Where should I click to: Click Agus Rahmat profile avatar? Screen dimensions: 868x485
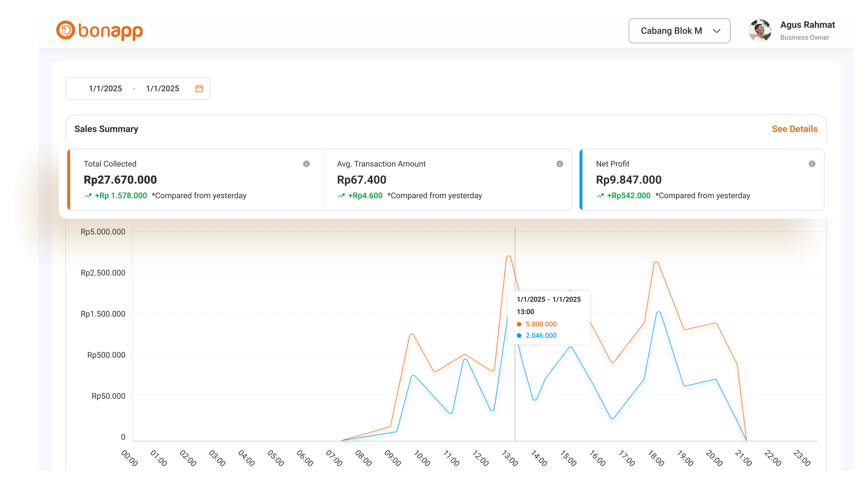760,31
